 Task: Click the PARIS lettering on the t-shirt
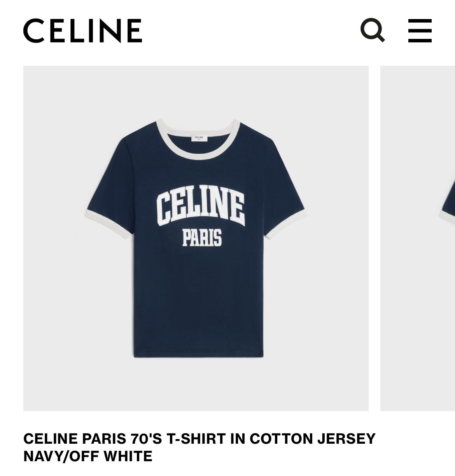(202, 238)
